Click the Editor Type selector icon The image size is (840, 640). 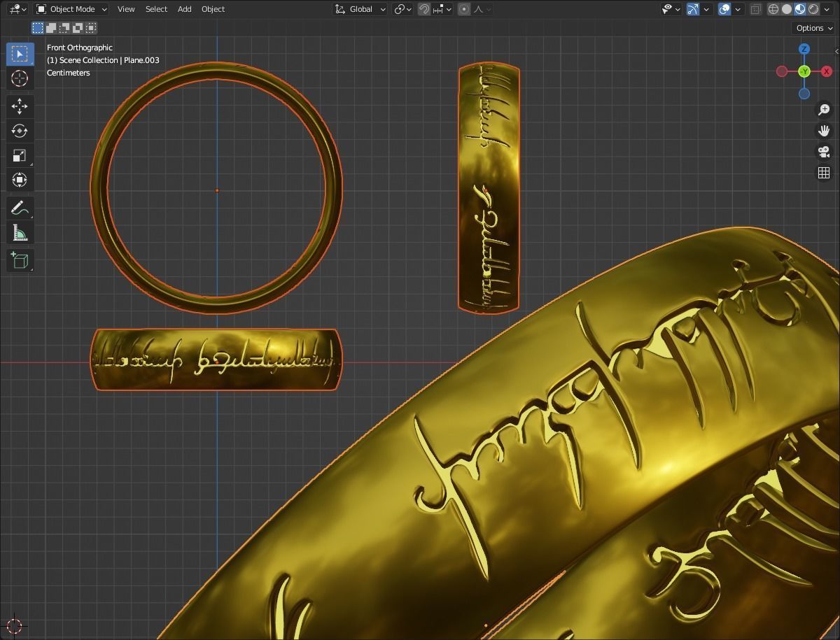point(14,9)
